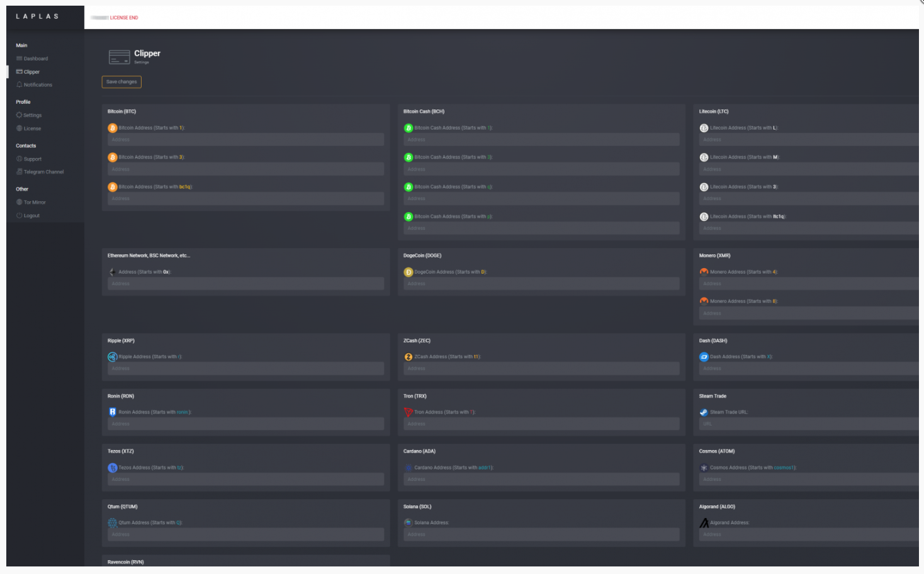Focus the Solana address field

541,534
